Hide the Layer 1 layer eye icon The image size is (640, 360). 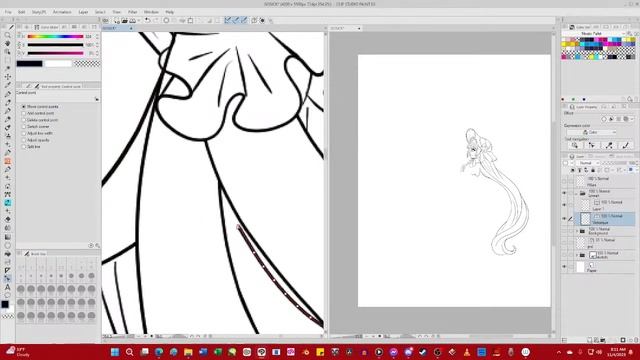564,205
